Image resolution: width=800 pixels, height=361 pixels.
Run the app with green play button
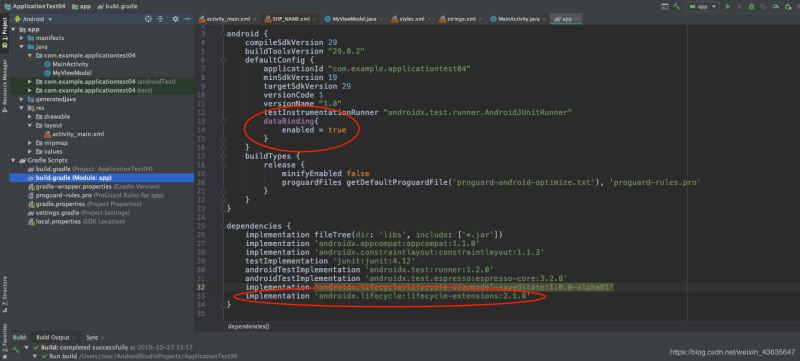point(728,7)
